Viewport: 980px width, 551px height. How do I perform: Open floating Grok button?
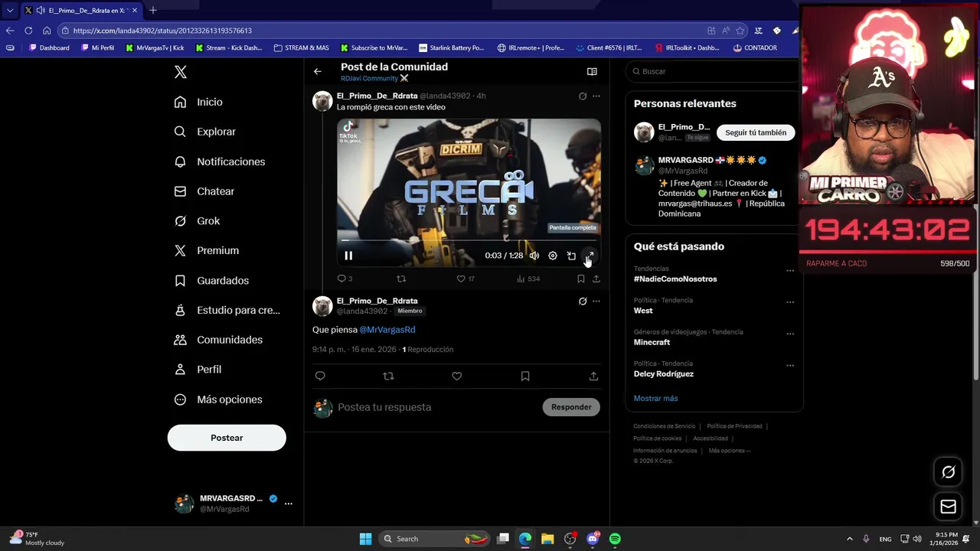[x=948, y=472]
